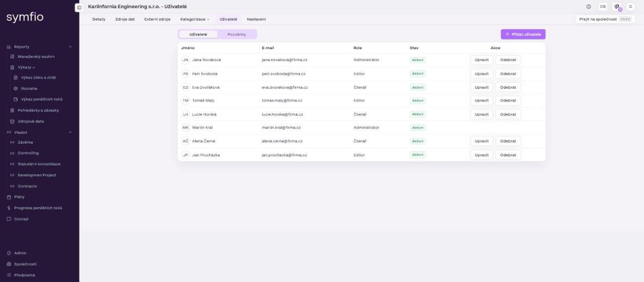Click the Výkaz zisku a ztrát icon
Image resolution: width=644 pixels, height=282 pixels.
click(x=15, y=77)
